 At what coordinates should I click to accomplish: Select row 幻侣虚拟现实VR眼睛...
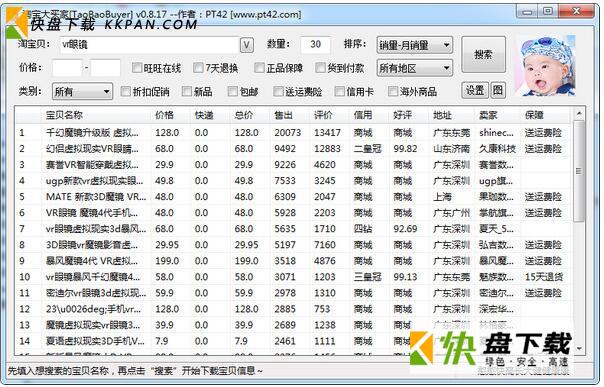point(293,149)
